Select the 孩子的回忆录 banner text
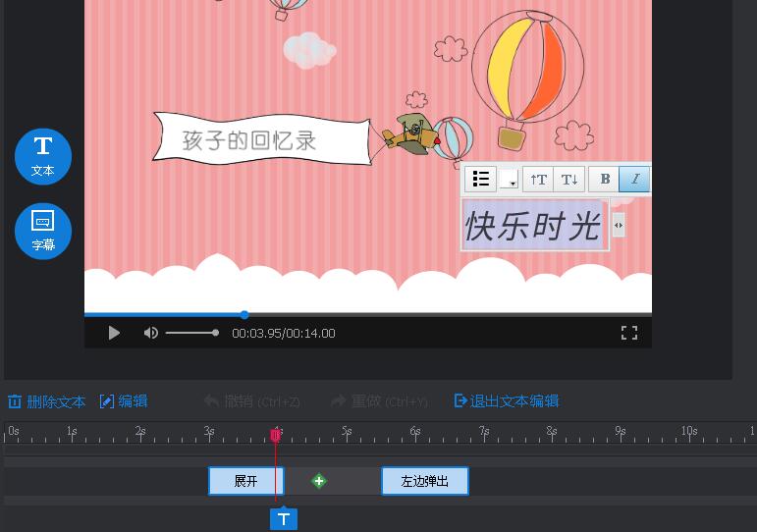 tap(249, 140)
